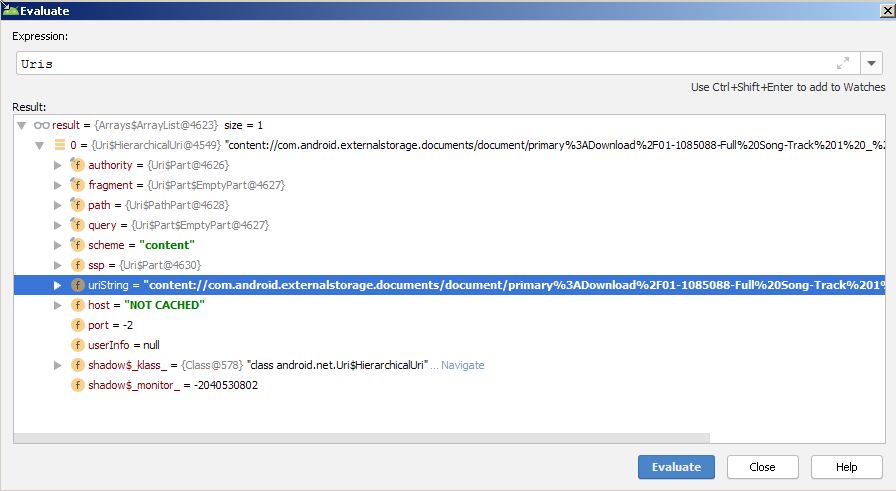Select the port = -2 row
The image size is (896, 491).
(449, 325)
